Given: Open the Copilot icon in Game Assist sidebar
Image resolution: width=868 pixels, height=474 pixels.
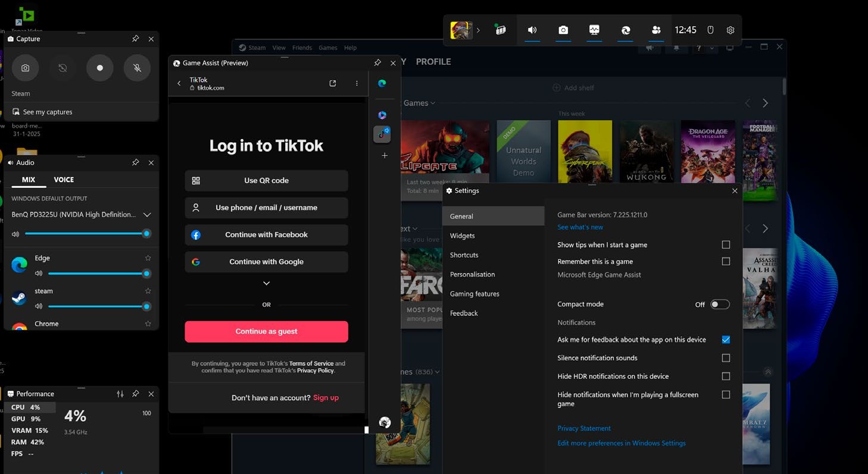Looking at the screenshot, I should pos(382,115).
